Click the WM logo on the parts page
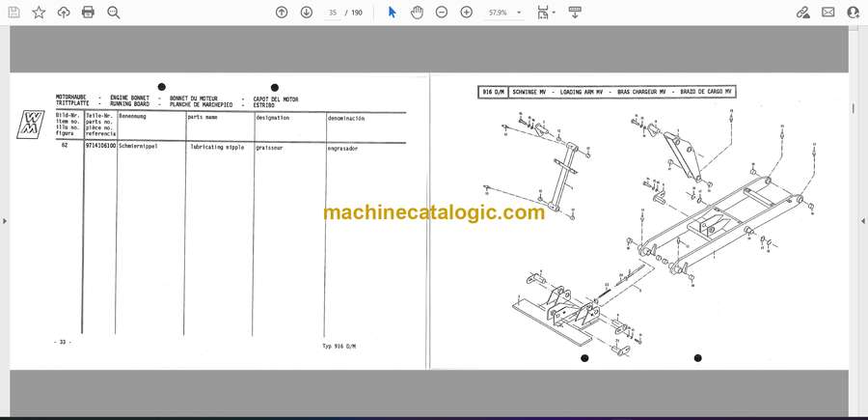868x420 pixels. [31, 125]
